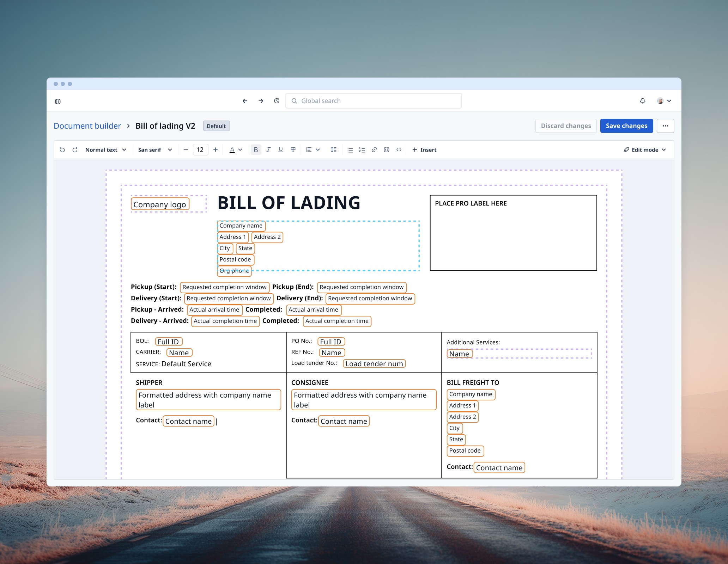This screenshot has width=728, height=564.
Task: Toggle underline formatting
Action: pos(280,150)
